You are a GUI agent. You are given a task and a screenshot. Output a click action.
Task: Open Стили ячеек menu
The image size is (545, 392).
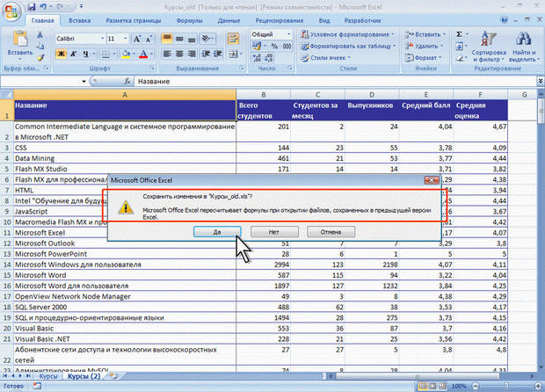pos(325,58)
